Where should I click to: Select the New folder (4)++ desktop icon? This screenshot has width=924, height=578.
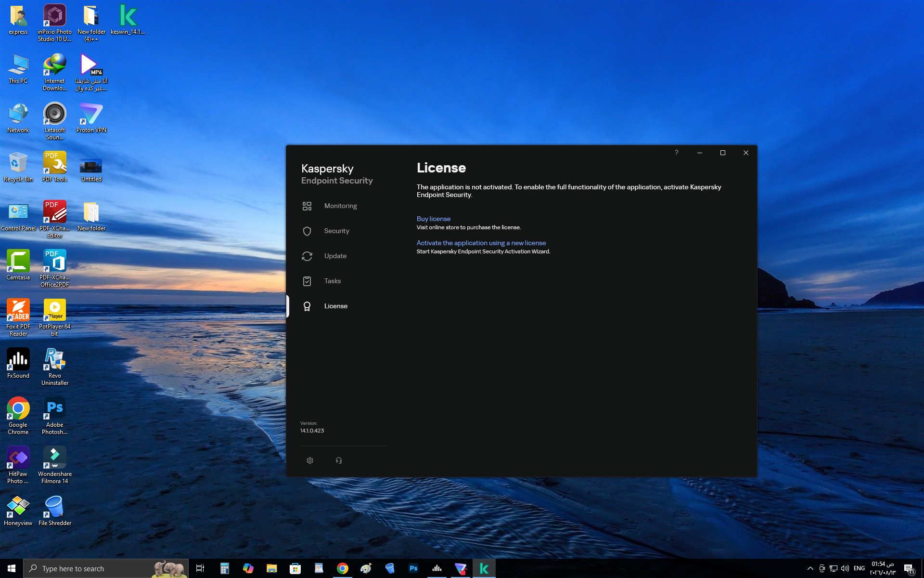click(x=91, y=23)
